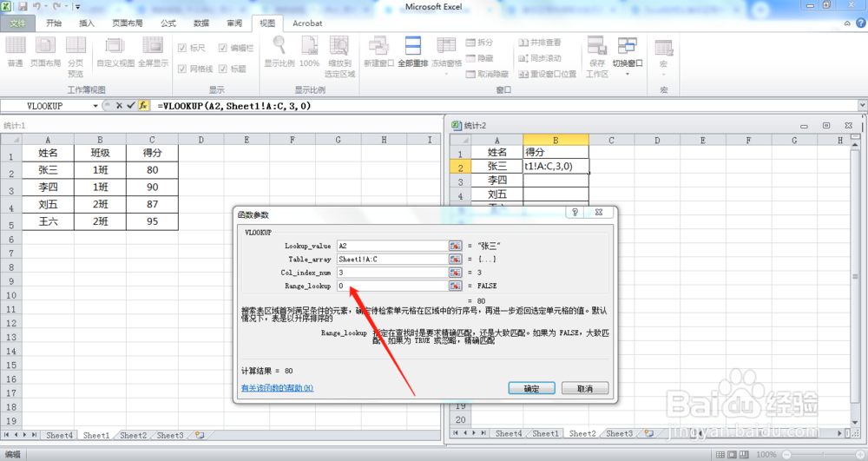Click the first-sheet navigation arrow in the left window
Screen dimensions: 868x461
[x=7, y=436]
